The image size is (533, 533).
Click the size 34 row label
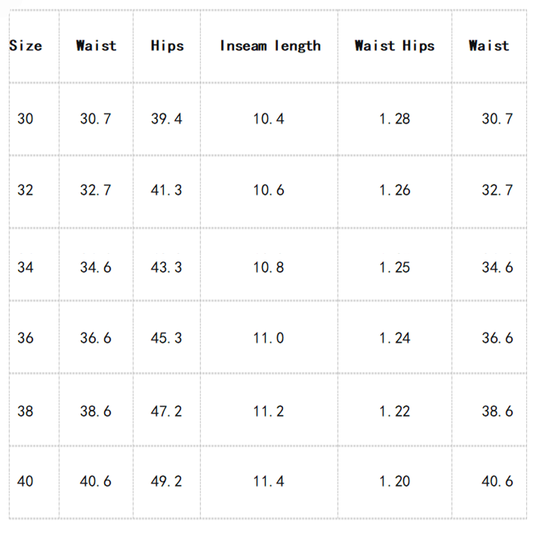pyautogui.click(x=25, y=267)
